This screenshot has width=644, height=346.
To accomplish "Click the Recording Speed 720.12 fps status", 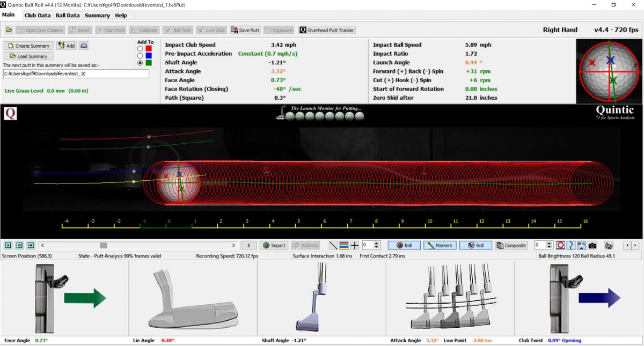I will pos(227,256).
